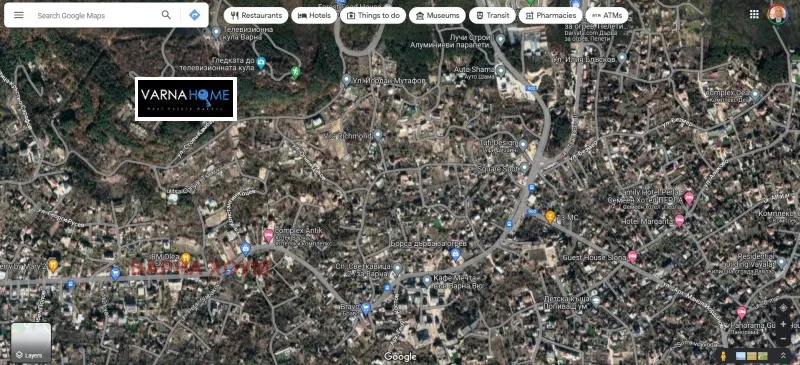
Task: Open the Google account profile avatar
Action: click(x=778, y=14)
